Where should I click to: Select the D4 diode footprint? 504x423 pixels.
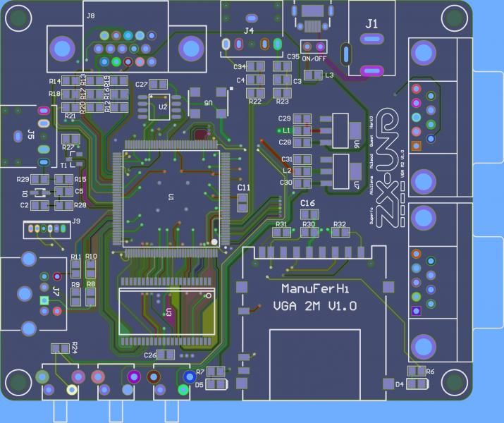[417, 384]
